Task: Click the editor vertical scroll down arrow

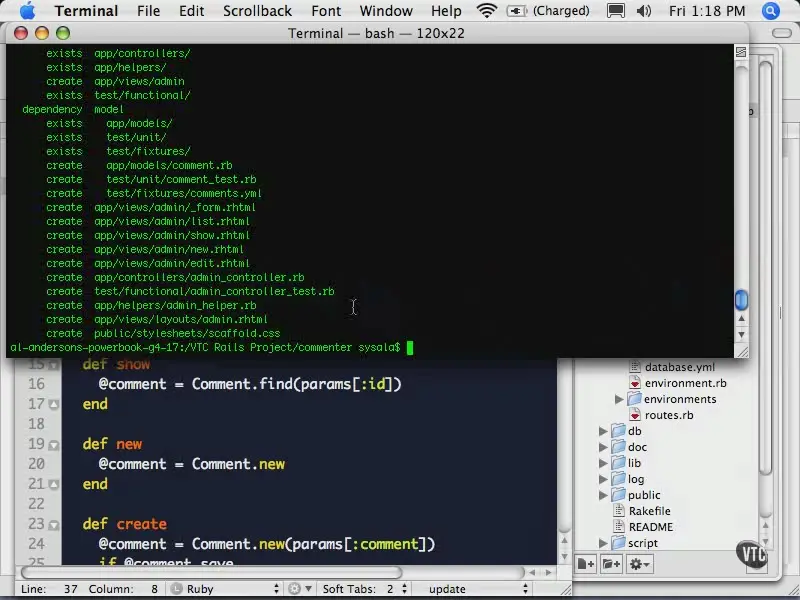Action: click(x=564, y=556)
